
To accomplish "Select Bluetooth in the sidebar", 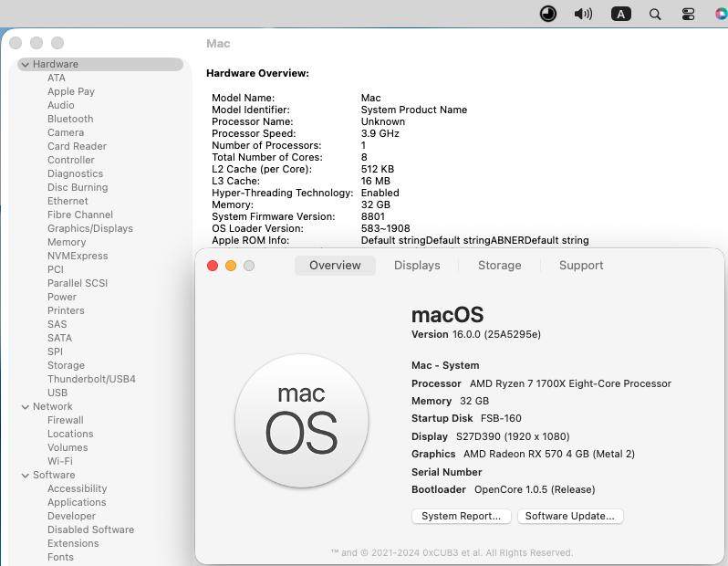I will click(70, 119).
